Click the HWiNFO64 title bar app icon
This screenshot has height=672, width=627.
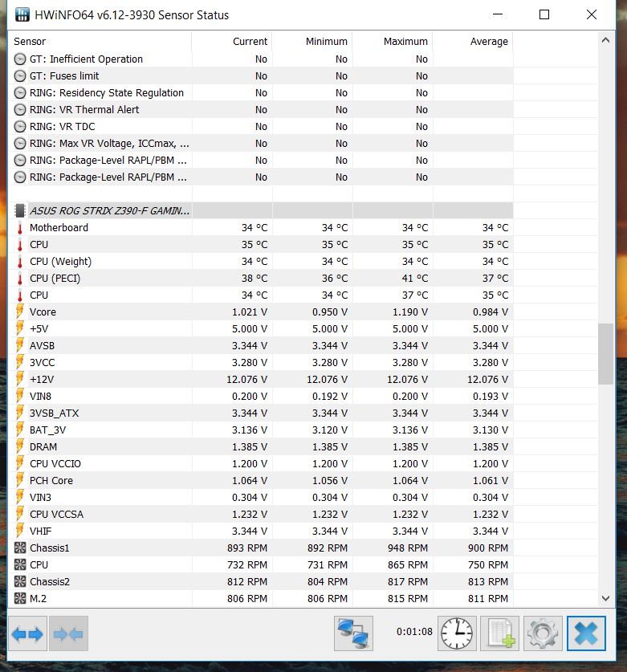pyautogui.click(x=22, y=14)
